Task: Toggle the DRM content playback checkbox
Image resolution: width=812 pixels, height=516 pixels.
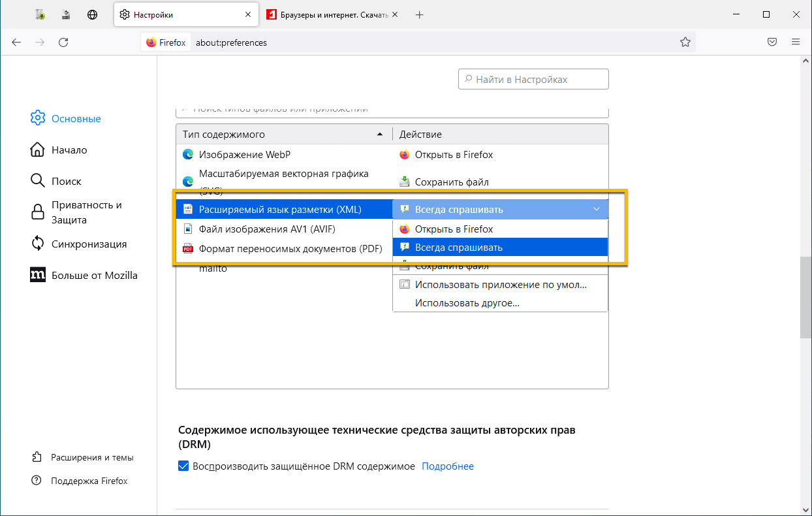Action: point(183,466)
